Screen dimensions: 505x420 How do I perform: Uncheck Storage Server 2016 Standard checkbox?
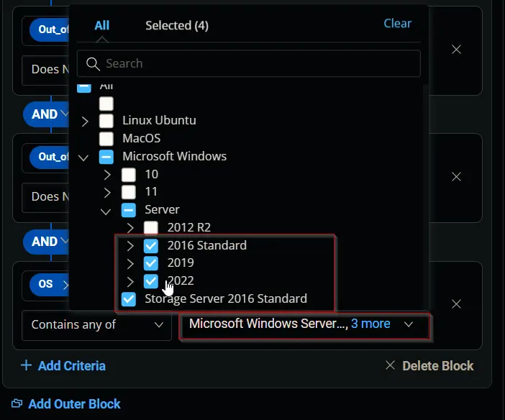[129, 299]
